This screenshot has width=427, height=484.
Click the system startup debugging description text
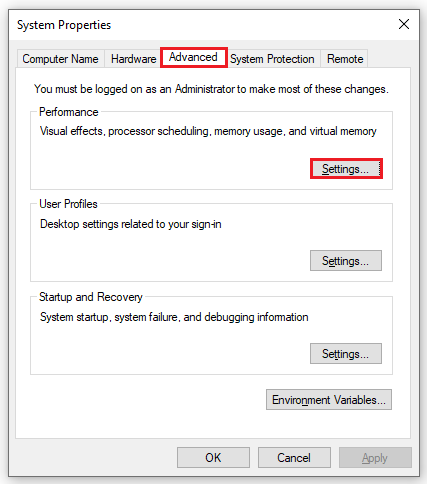(174, 317)
